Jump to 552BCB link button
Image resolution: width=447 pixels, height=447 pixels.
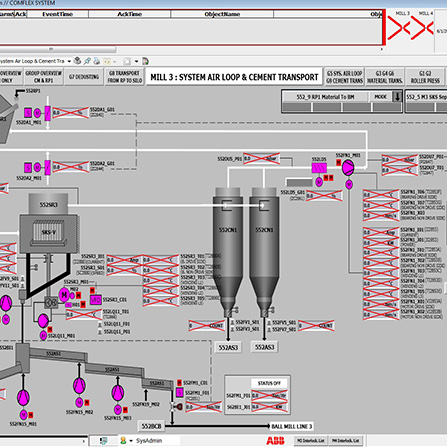pyautogui.click(x=151, y=426)
